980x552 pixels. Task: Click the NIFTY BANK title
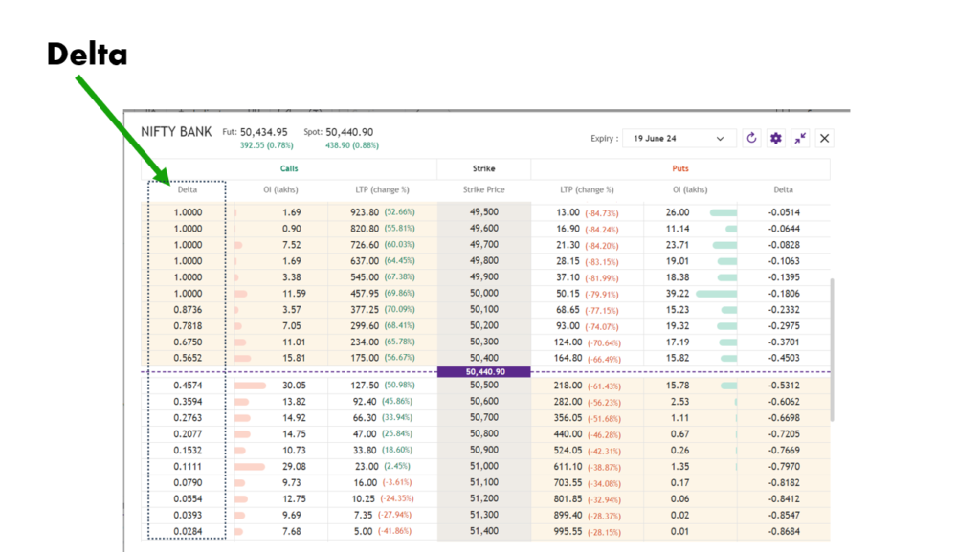(x=176, y=132)
